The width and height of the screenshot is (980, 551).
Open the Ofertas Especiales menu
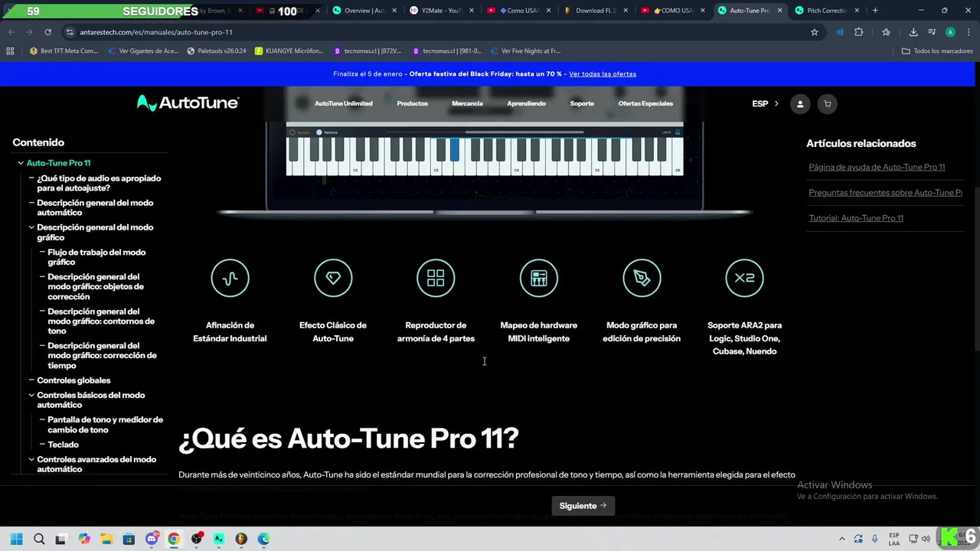(645, 103)
